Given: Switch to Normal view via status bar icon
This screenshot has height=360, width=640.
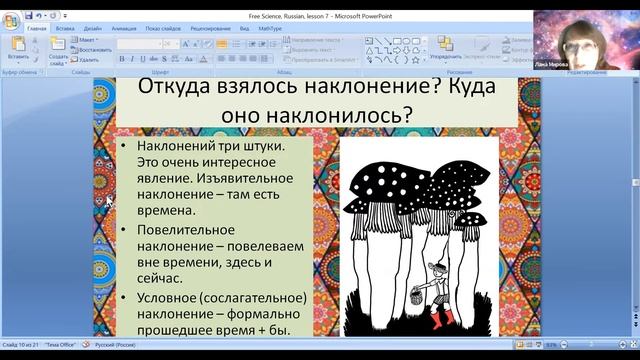Looking at the screenshot, I should (520, 345).
